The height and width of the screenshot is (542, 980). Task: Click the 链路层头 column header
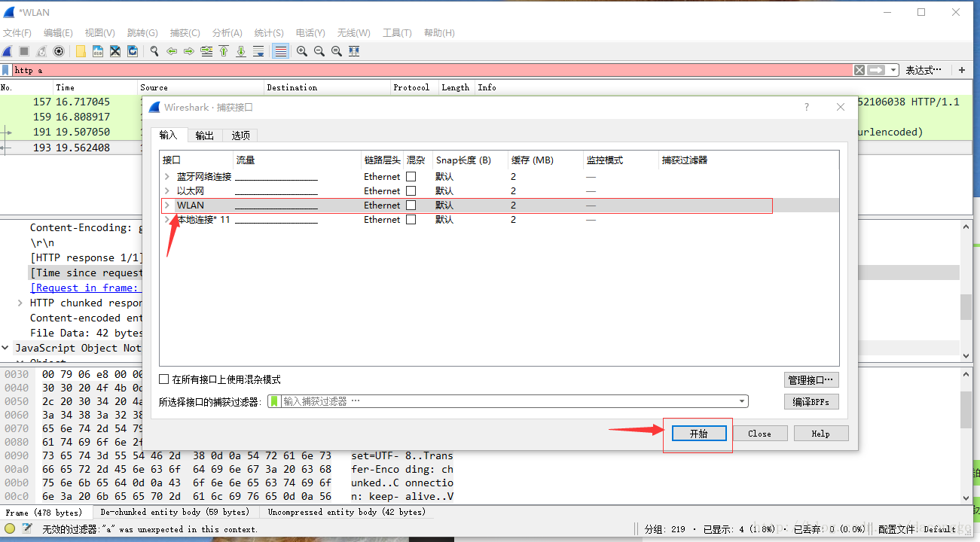(x=382, y=160)
